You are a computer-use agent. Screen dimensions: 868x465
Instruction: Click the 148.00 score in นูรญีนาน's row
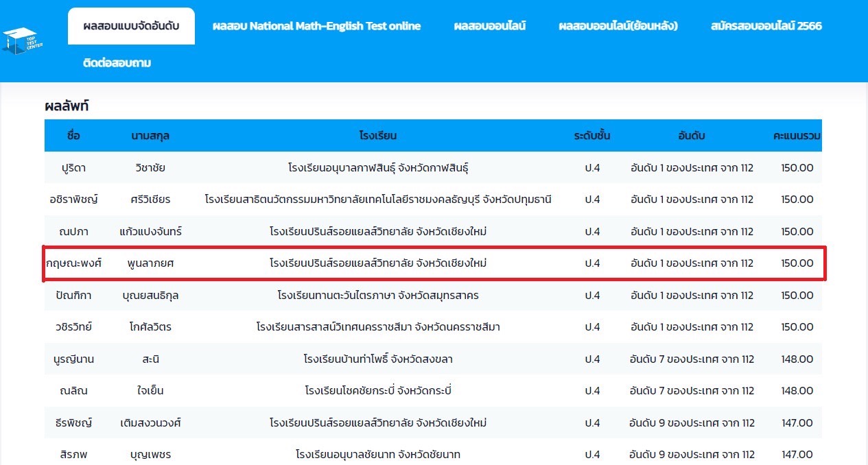(x=797, y=359)
